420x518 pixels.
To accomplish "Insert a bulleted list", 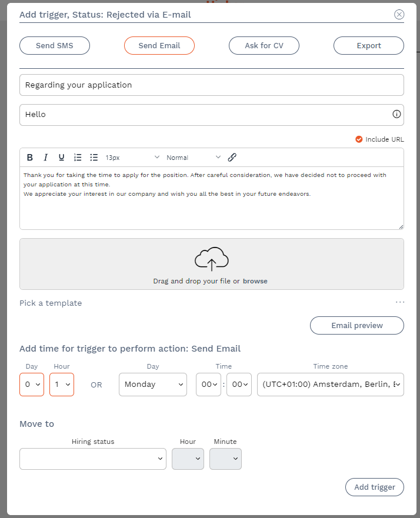I will point(94,158).
